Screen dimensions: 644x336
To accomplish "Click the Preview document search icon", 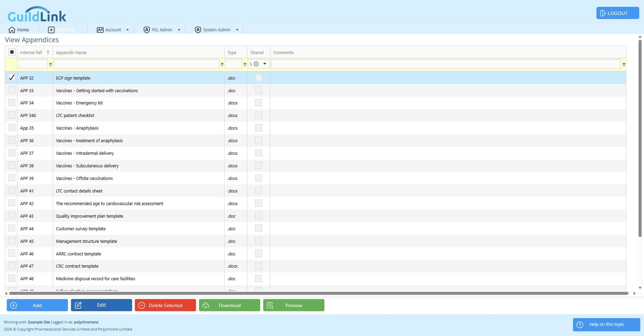I will point(270,305).
